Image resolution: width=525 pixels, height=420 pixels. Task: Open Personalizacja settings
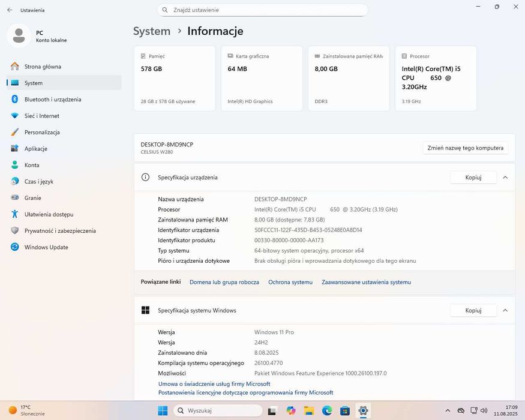pos(64,132)
